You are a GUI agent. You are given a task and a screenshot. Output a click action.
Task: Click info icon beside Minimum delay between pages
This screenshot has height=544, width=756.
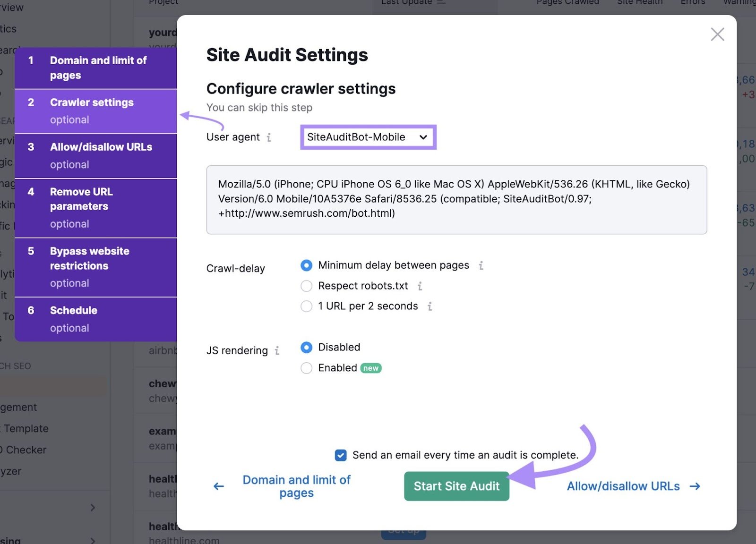pyautogui.click(x=481, y=266)
